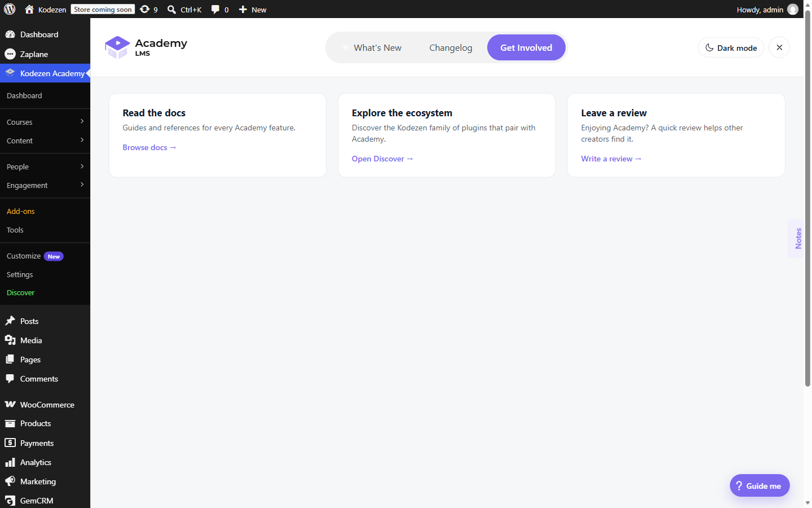Click the WooCommerce logo icon

click(10, 405)
